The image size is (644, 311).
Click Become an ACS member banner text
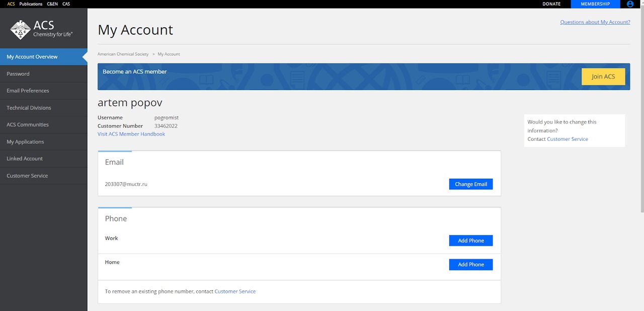(135, 71)
